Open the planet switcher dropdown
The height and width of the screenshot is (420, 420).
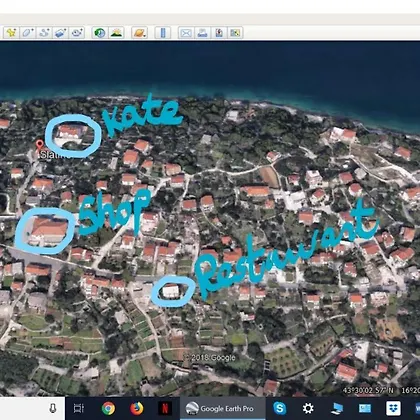pyautogui.click(x=139, y=33)
